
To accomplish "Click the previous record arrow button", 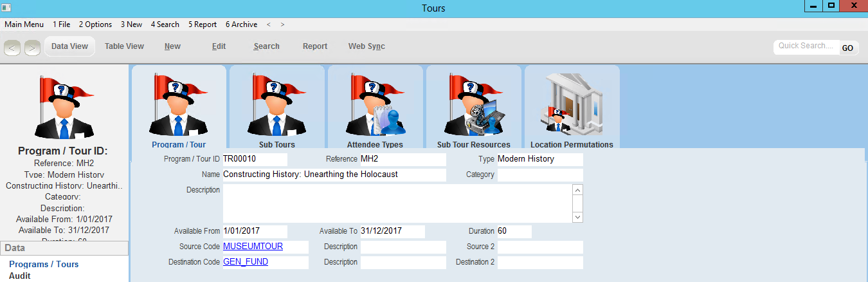I will (13, 47).
